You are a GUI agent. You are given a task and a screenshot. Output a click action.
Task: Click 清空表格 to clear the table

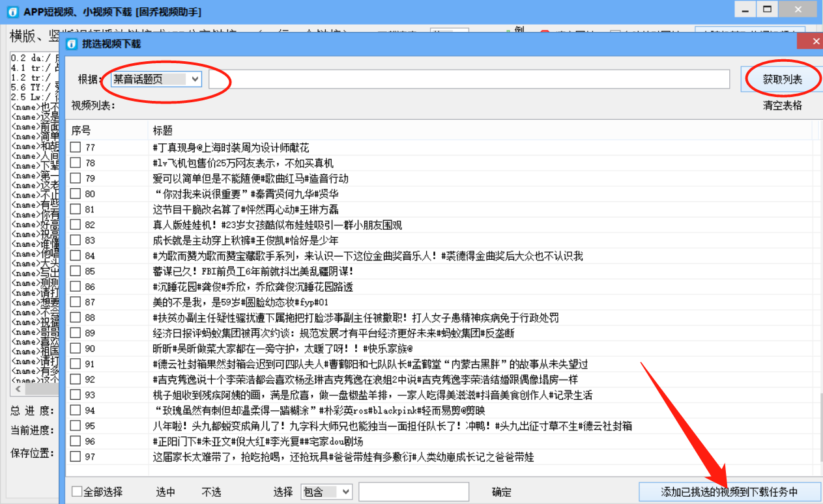pyautogui.click(x=782, y=105)
